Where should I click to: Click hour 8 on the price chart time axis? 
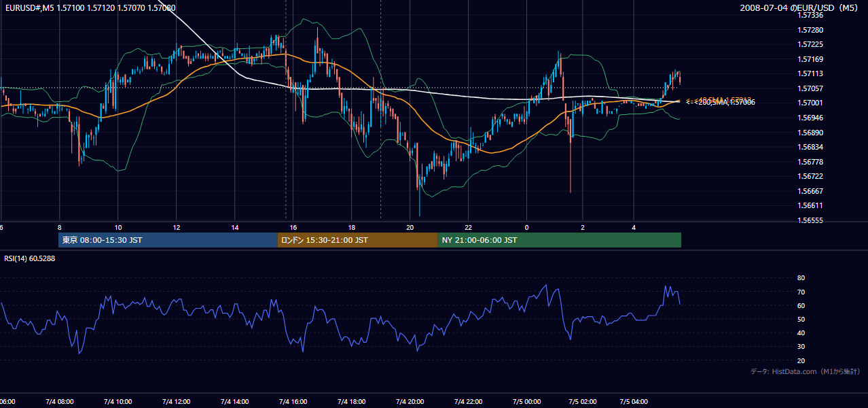coord(60,227)
